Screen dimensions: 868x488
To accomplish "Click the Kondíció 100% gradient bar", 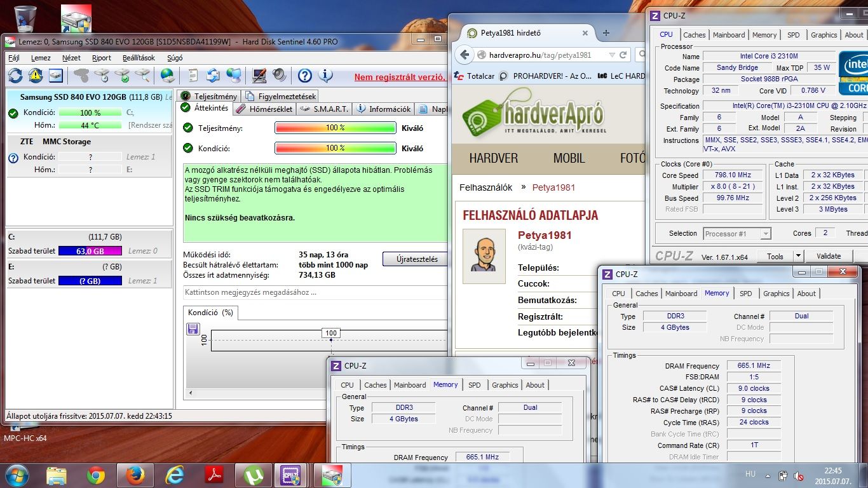I will 335,148.
